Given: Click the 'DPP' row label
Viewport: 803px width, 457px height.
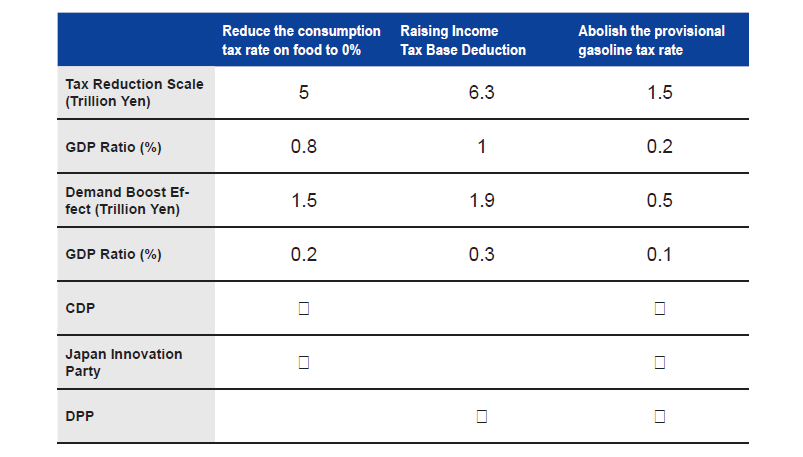Looking at the screenshot, I should point(79,416).
